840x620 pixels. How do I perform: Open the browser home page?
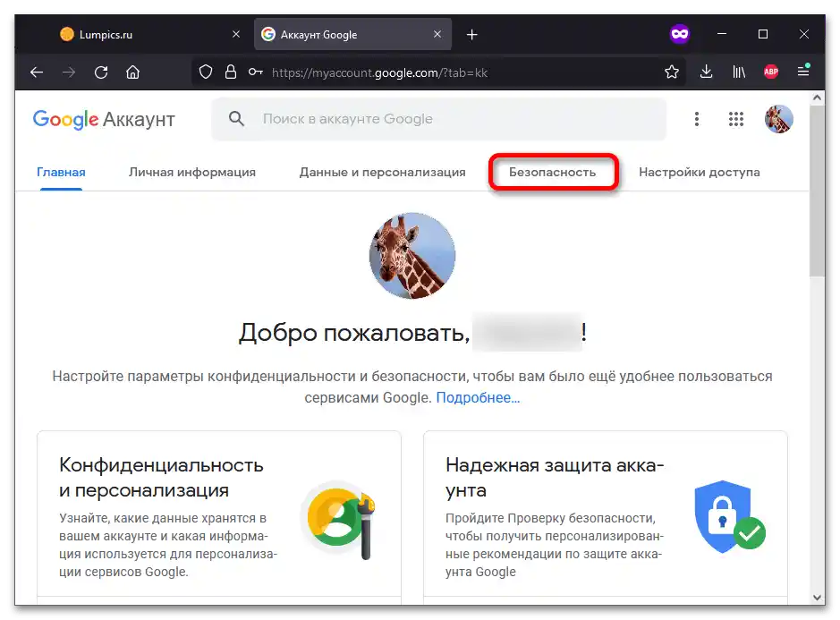tap(133, 72)
